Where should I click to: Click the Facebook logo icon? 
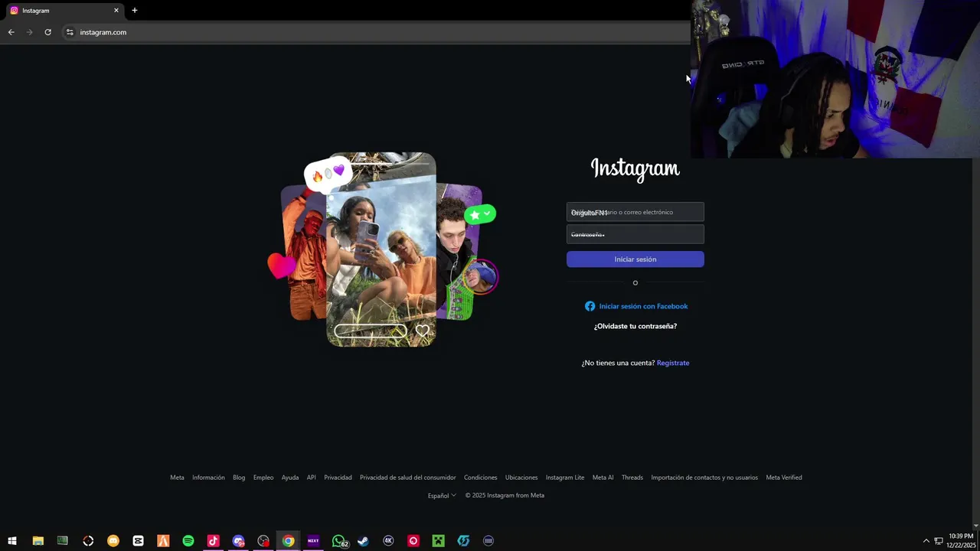(x=590, y=306)
